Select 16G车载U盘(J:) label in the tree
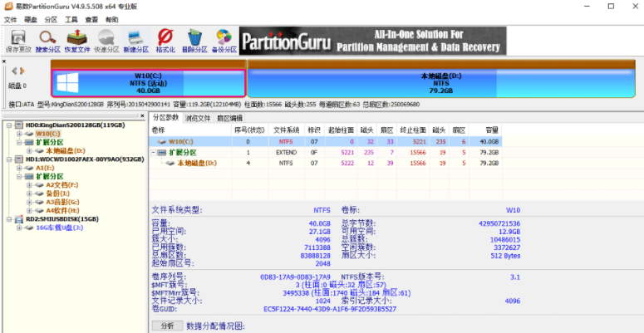This screenshot has width=644, height=333. click(60, 228)
